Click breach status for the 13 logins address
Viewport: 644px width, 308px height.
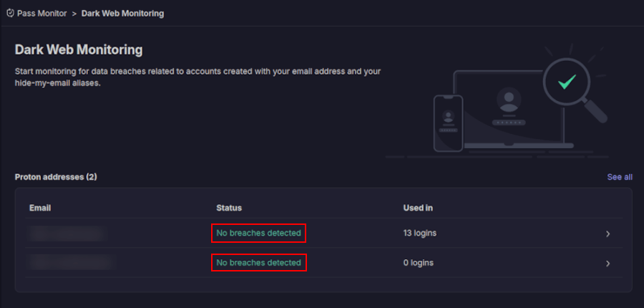258,234
